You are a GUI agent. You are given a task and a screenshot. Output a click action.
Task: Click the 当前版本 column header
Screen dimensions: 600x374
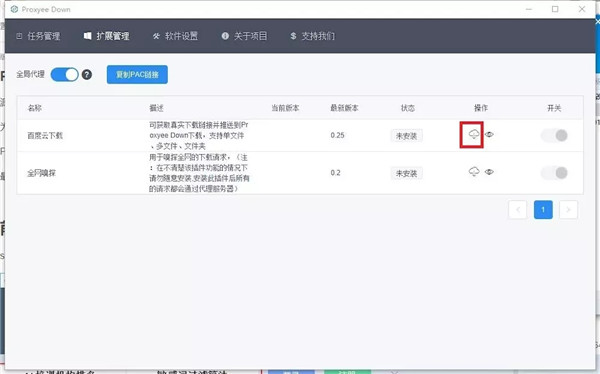[x=285, y=108]
